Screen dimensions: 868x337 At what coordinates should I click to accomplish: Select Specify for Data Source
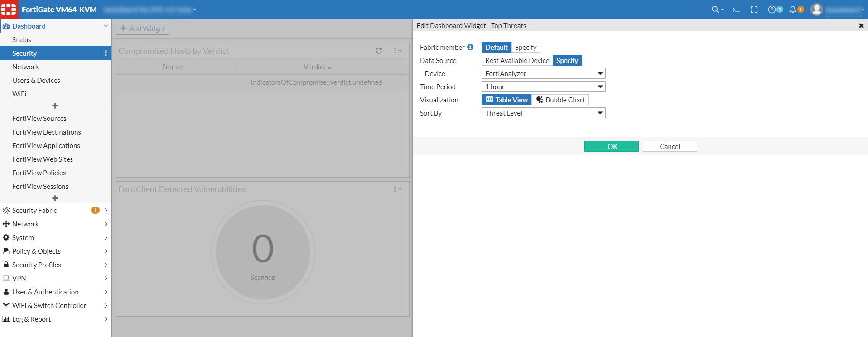[x=567, y=60]
